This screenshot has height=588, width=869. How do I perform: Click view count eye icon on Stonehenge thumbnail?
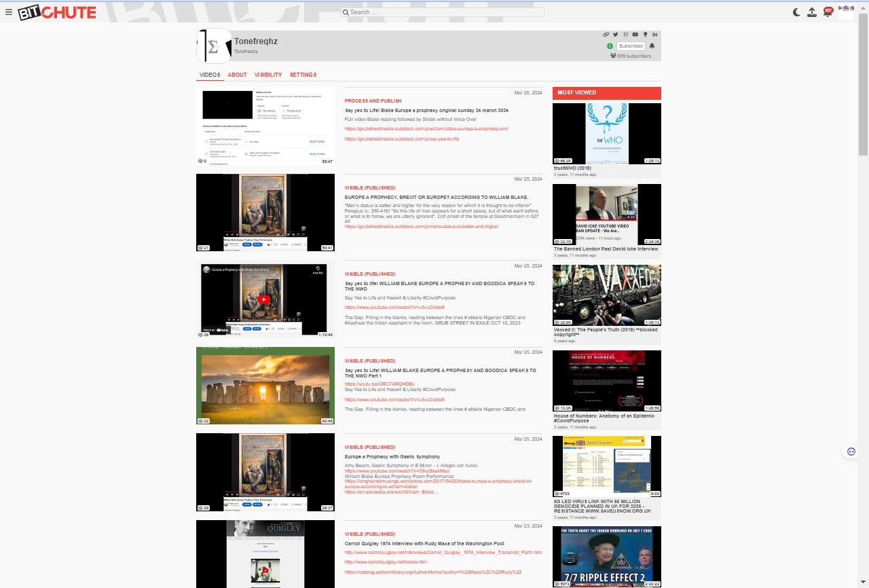click(x=200, y=421)
